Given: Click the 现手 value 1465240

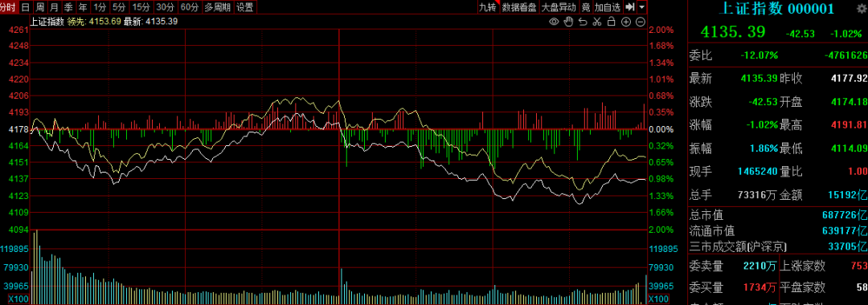Looking at the screenshot, I should click(x=757, y=172).
